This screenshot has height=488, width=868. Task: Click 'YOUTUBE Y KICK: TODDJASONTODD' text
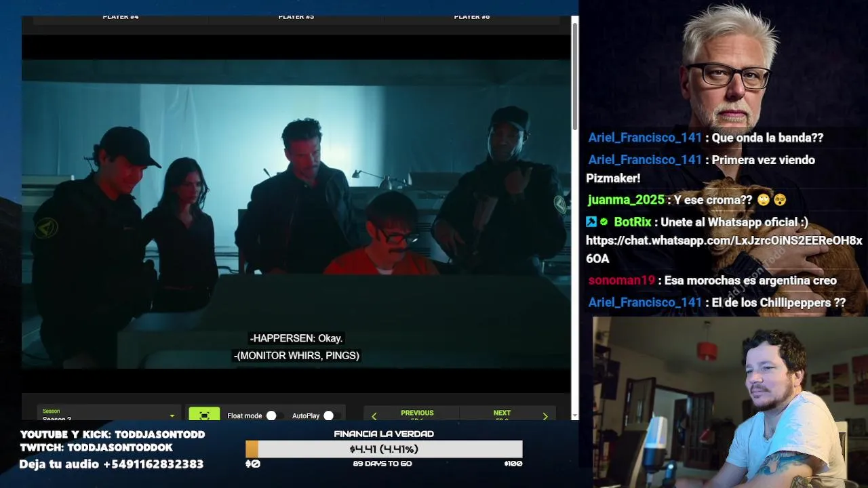pos(113,434)
